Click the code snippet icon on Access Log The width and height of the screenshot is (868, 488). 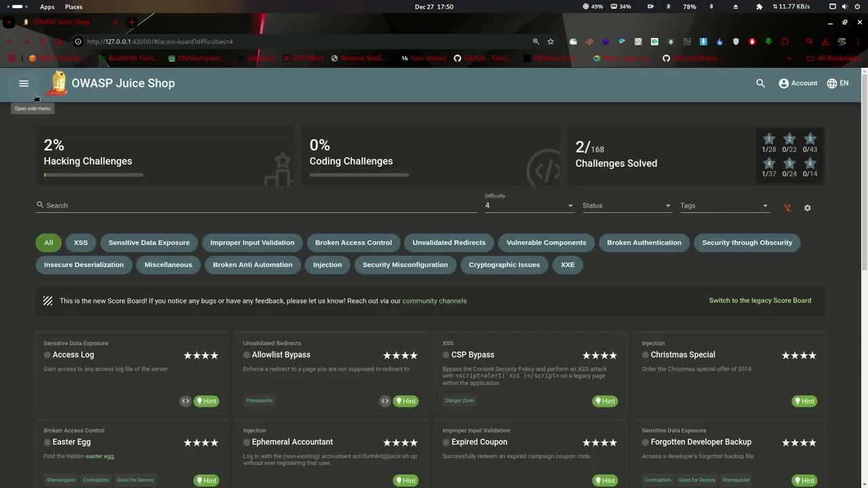185,401
